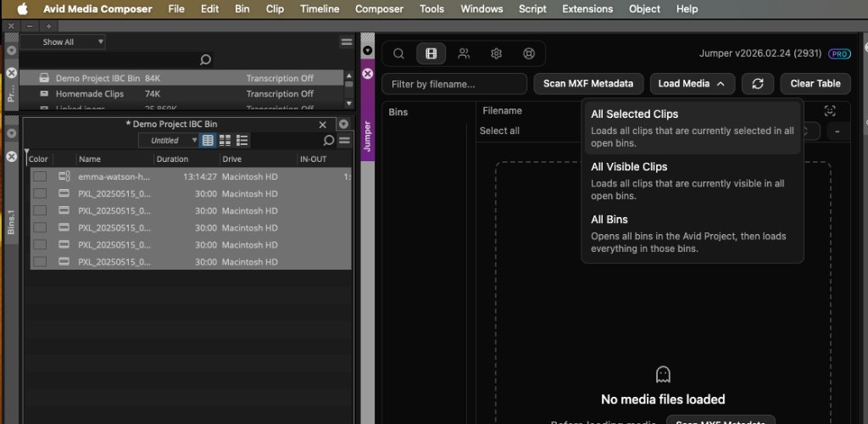The height and width of the screenshot is (424, 868).
Task: Choose All Selected Clips from Load Media
Action: coord(692,128)
